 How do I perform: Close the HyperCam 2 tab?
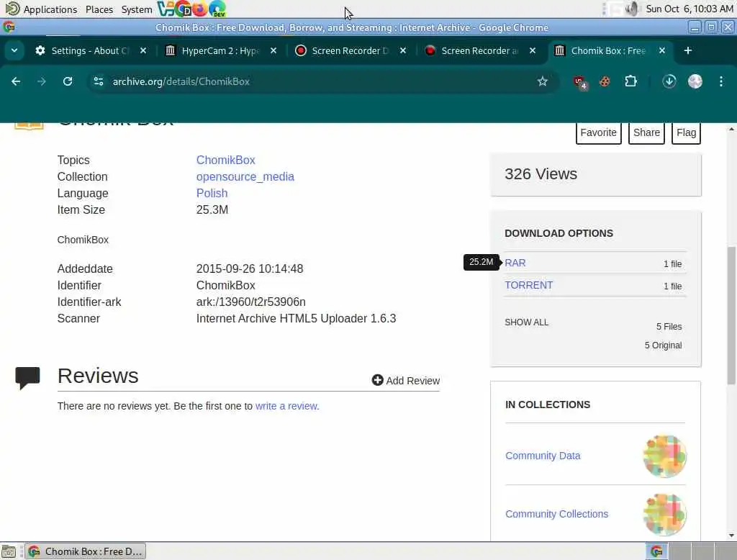[273, 50]
